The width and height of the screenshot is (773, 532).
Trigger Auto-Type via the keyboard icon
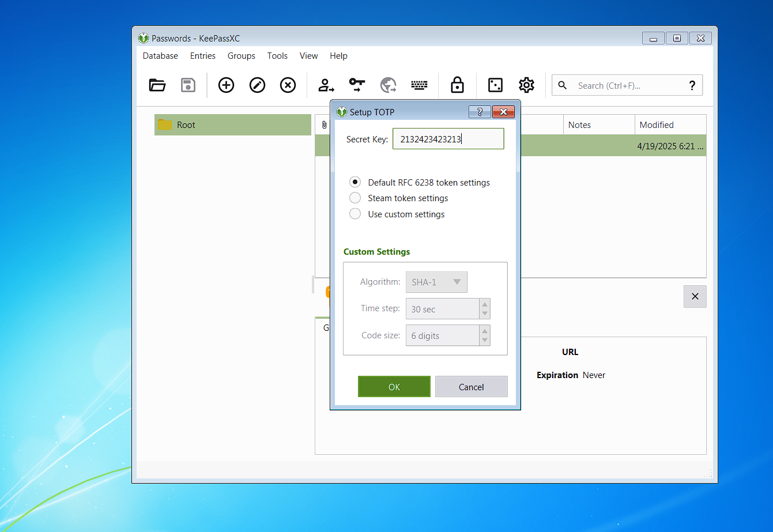(x=419, y=85)
